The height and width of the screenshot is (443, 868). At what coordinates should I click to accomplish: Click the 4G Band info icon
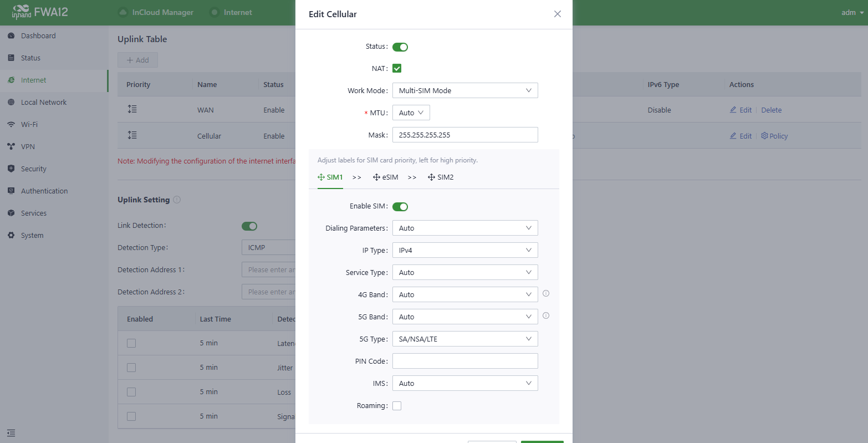(x=545, y=294)
